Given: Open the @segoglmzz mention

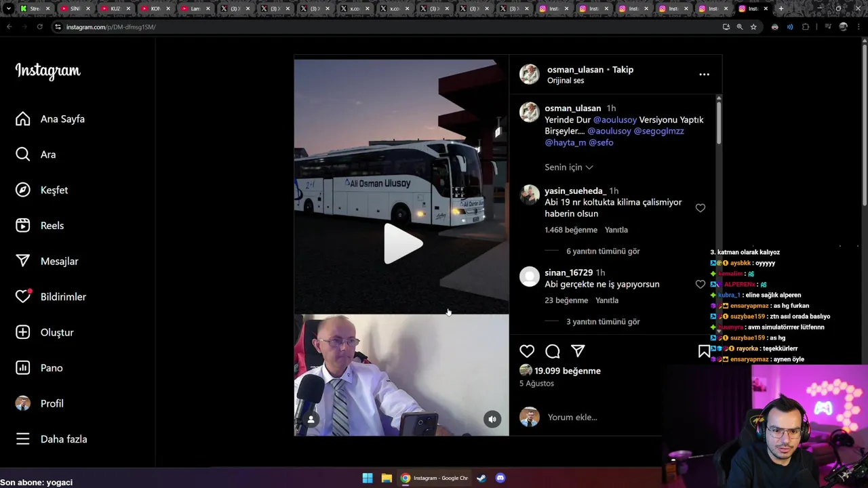Looking at the screenshot, I should (x=658, y=131).
